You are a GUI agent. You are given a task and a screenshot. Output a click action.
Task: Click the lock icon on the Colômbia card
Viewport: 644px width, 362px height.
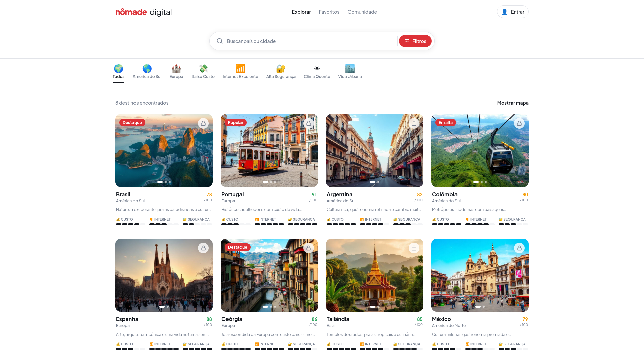click(519, 123)
